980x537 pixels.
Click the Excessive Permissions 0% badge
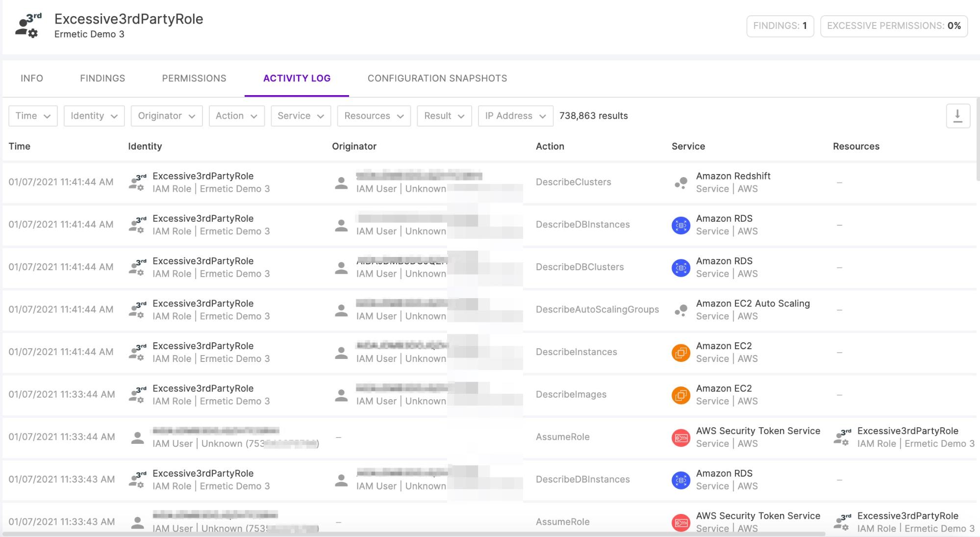(x=894, y=26)
